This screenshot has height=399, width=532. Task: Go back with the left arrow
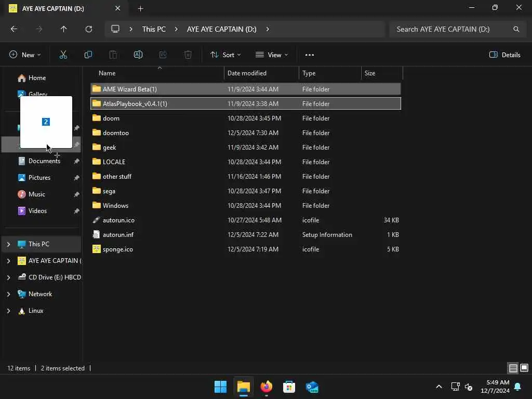[14, 29]
